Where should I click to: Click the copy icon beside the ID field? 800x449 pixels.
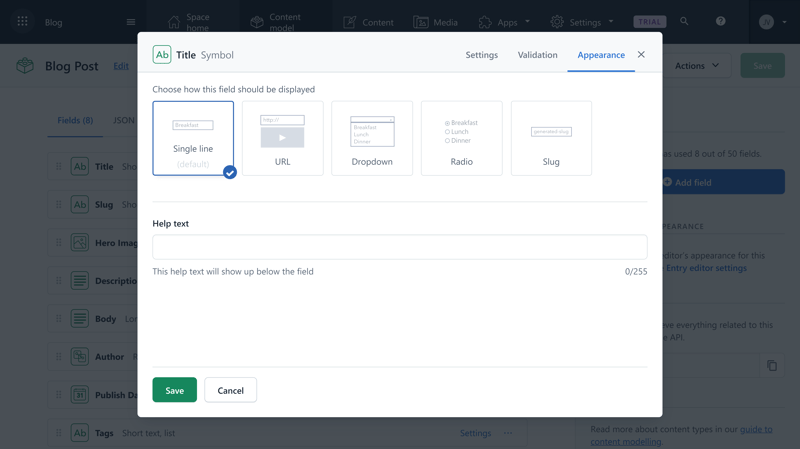772,365
